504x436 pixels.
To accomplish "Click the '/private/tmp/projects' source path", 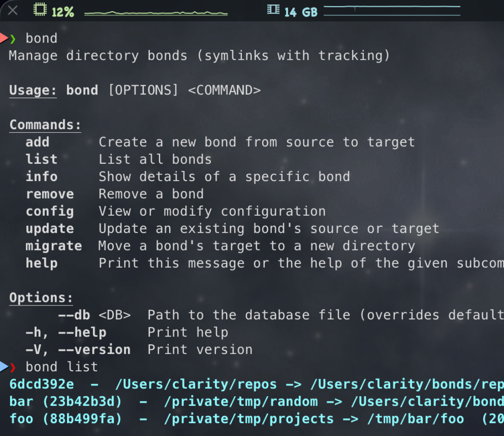I will (x=249, y=419).
